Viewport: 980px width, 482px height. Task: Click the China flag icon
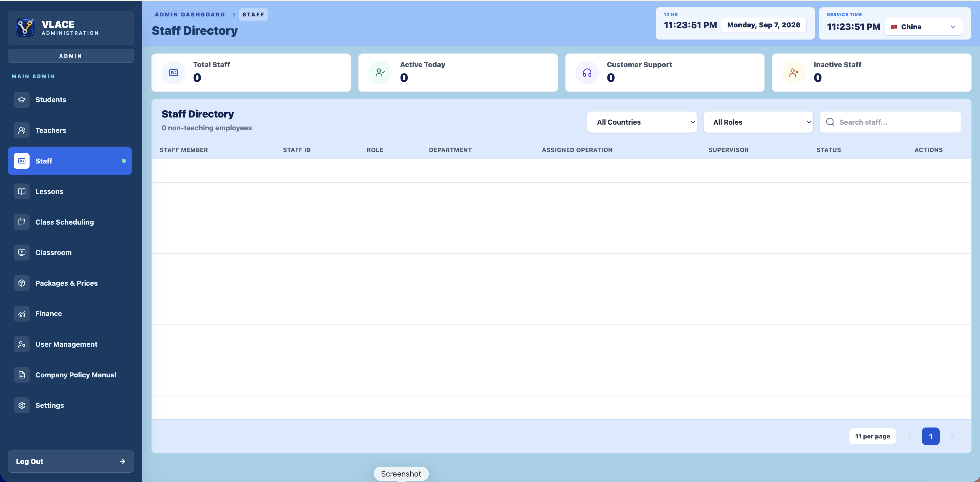tap(894, 27)
